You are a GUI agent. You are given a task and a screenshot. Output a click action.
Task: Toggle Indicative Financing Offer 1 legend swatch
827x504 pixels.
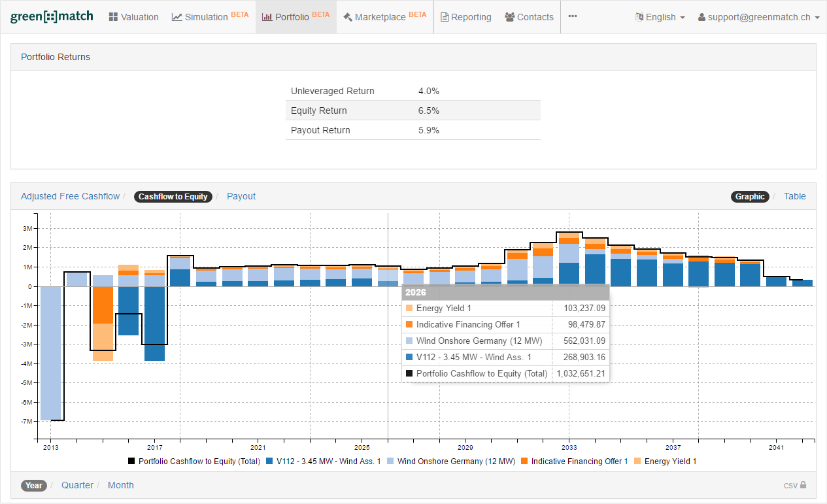tap(524, 462)
